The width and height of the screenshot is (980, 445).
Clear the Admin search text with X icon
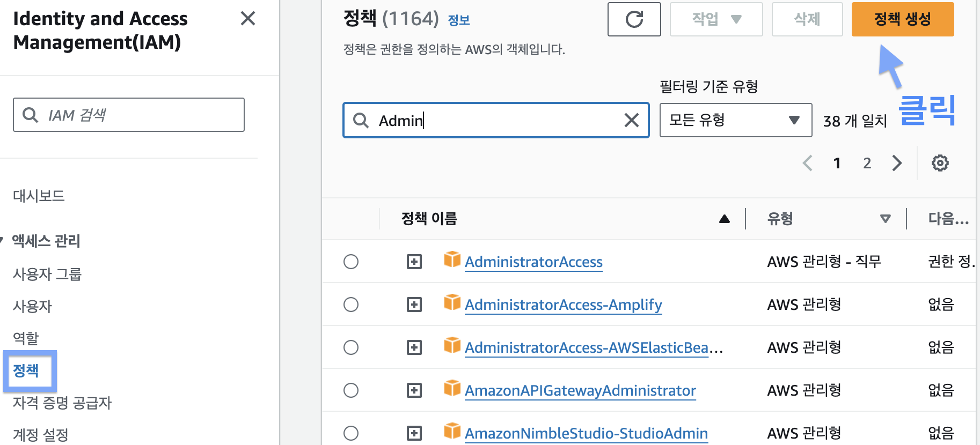[x=632, y=120]
